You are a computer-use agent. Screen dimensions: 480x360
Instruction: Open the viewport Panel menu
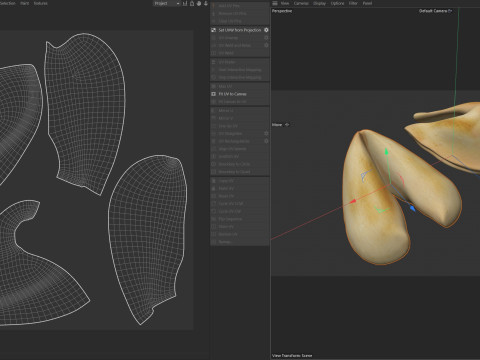tap(367, 3)
